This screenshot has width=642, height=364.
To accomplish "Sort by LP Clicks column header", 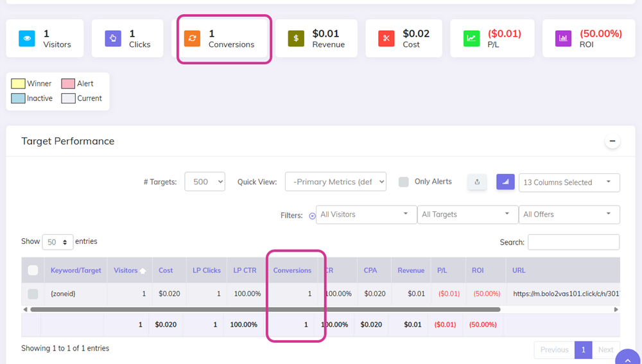I will point(207,270).
